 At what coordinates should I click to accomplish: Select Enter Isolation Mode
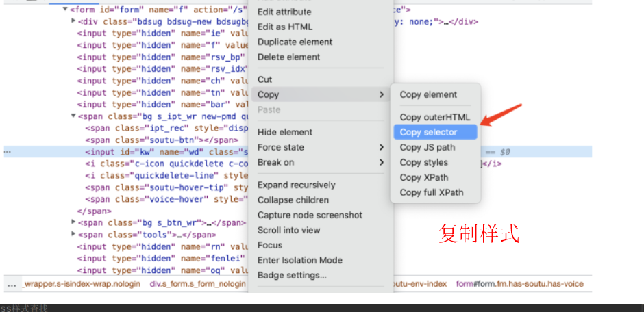300,260
